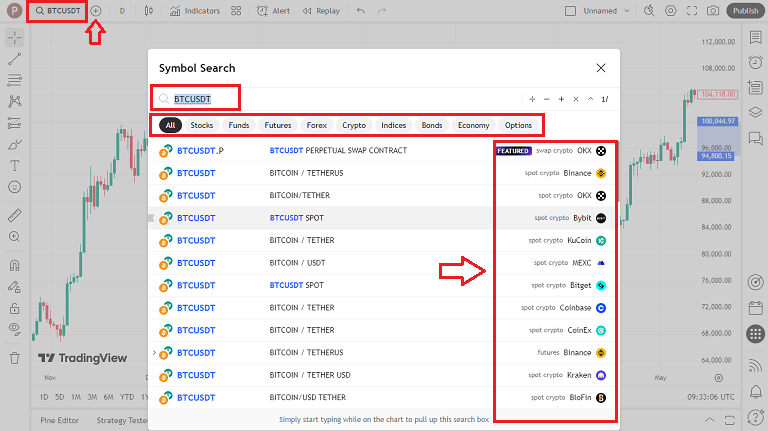Open the candlestick chart style selector
This screenshot has width=768, height=431.
click(x=148, y=11)
